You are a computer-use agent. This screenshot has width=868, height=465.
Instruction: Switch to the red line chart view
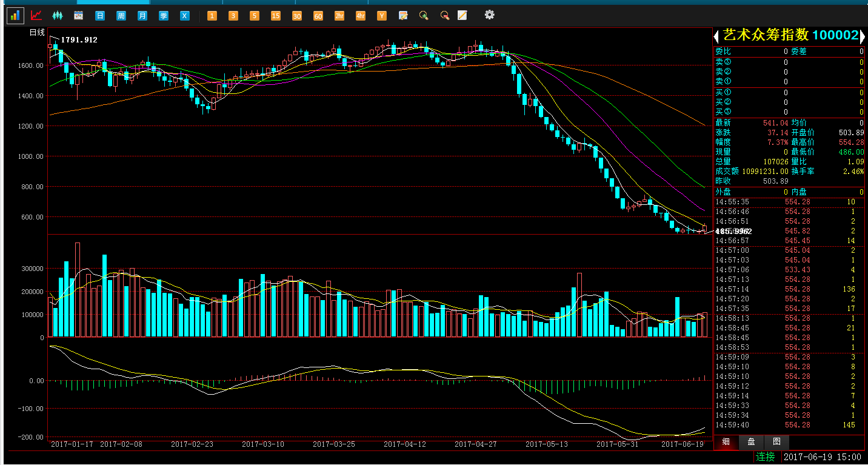click(x=36, y=15)
